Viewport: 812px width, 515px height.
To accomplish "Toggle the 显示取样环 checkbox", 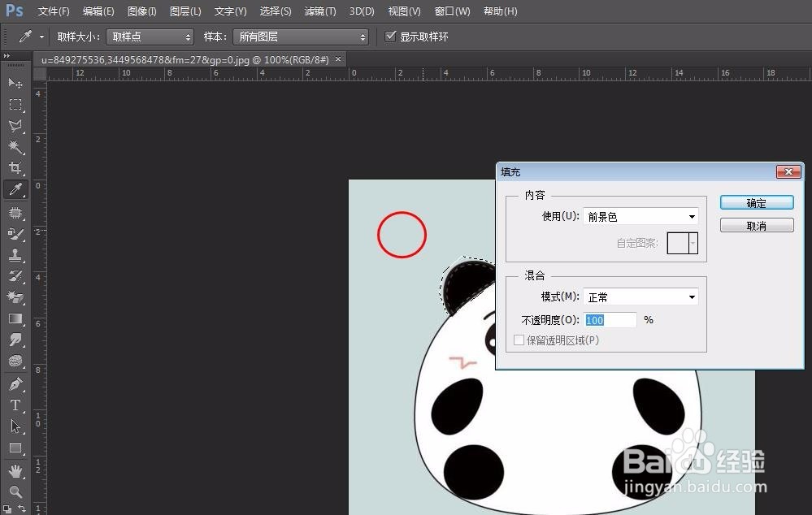I will pyautogui.click(x=390, y=37).
